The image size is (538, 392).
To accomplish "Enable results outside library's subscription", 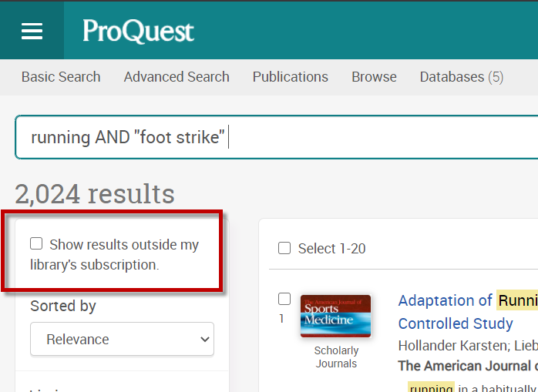I will coord(36,244).
